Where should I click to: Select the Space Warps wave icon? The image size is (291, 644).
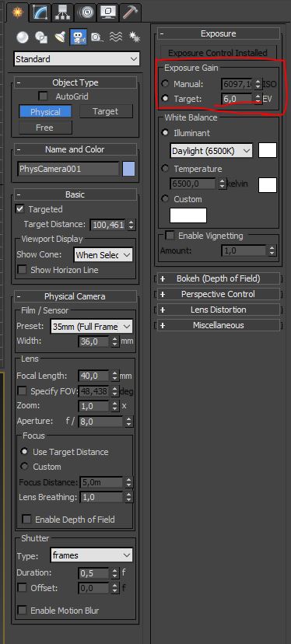[x=116, y=37]
